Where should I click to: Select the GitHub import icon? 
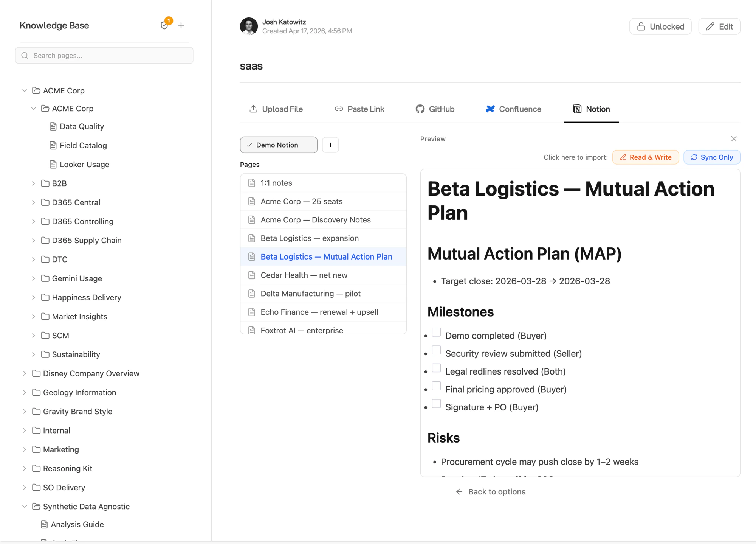coord(420,109)
